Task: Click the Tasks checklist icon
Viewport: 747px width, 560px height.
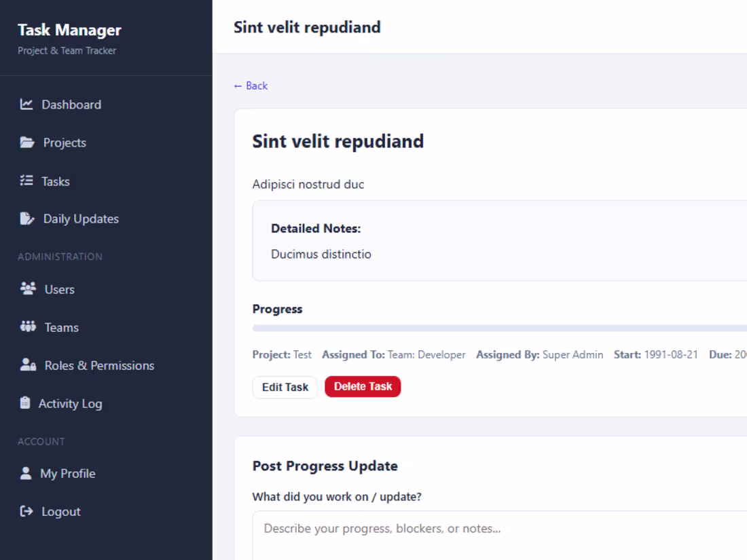Action: [26, 181]
